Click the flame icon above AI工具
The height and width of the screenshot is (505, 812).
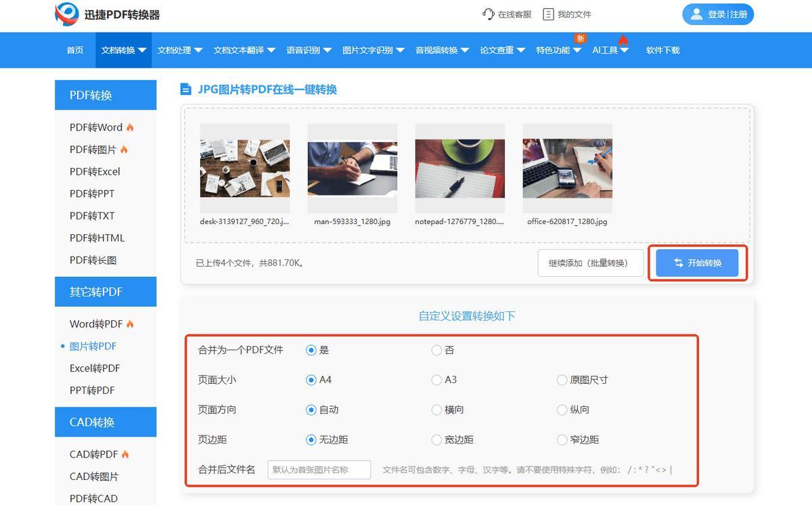[x=623, y=40]
